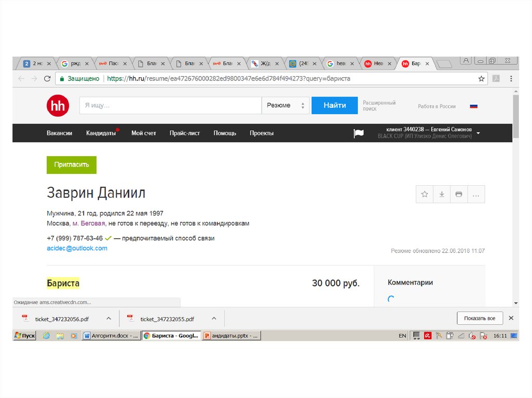
Task: Switch to the Ж/д browser tab
Action: pos(264,64)
